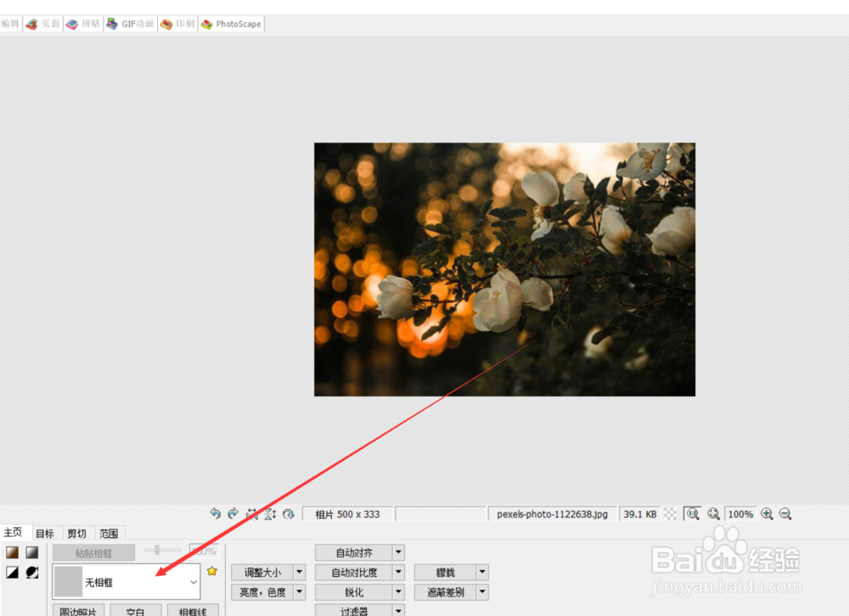Image resolution: width=849 pixels, height=616 pixels.
Task: Expand the 朦胧 arrow menu
Action: 482,572
